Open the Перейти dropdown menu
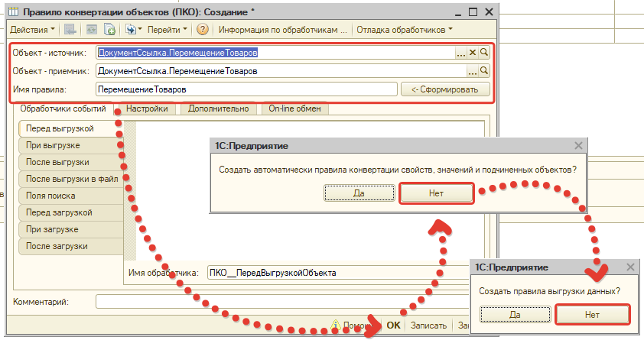Image resolution: width=644 pixels, height=340 pixels. click(168, 30)
